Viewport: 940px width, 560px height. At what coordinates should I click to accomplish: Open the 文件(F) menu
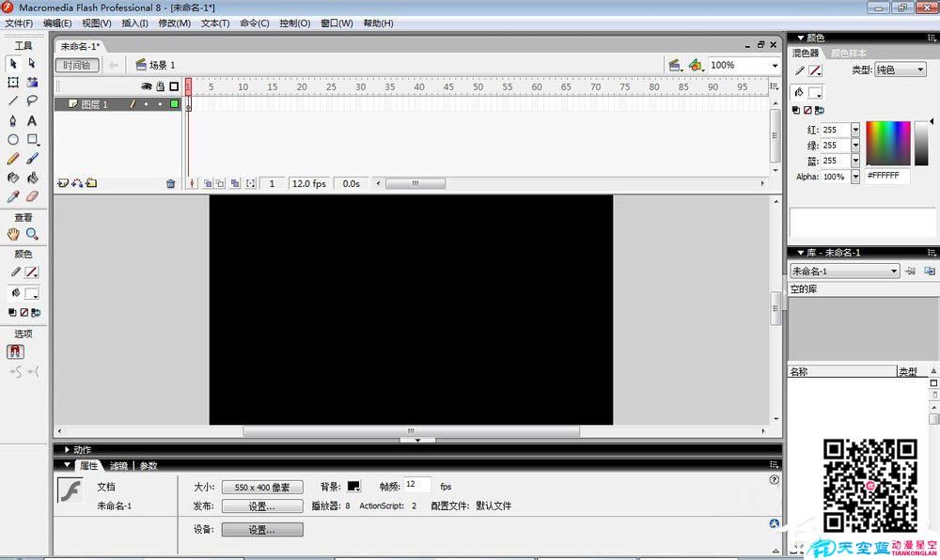coord(19,23)
